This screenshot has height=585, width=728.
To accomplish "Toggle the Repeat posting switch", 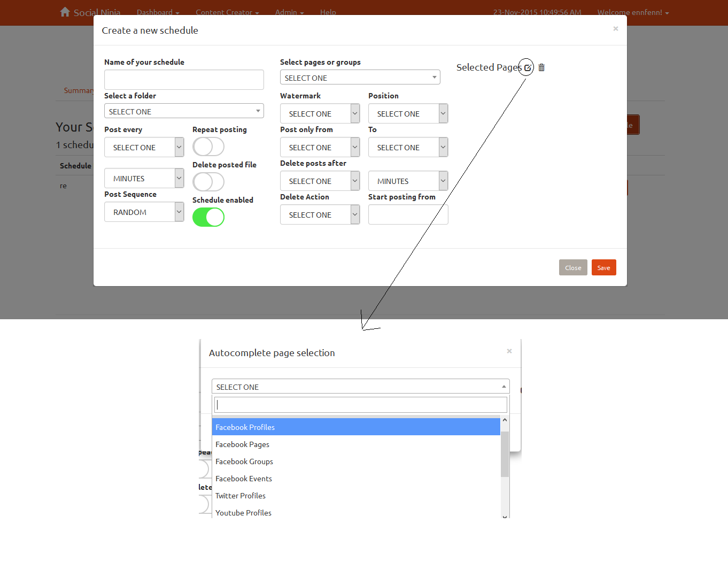I will click(208, 147).
